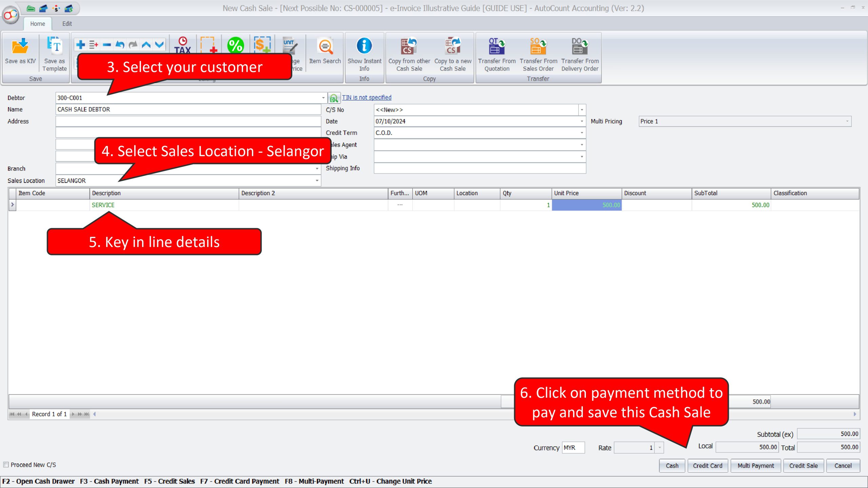Expand the C/S No dropdown
868x488 pixels.
coord(582,110)
